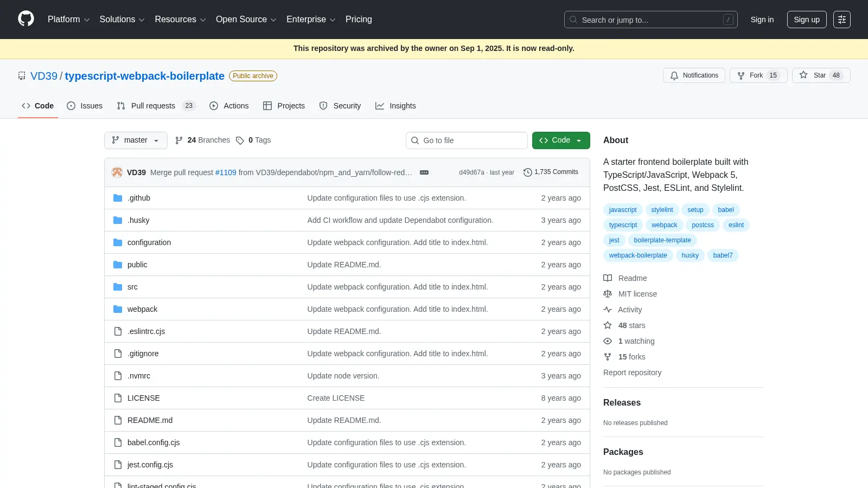
Task: Expand the Solutions menu
Action: [122, 20]
